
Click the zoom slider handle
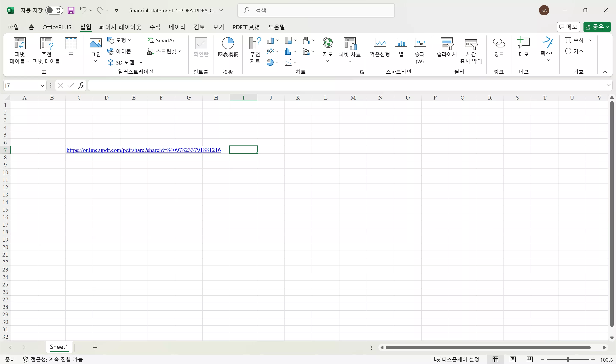[x=568, y=360]
